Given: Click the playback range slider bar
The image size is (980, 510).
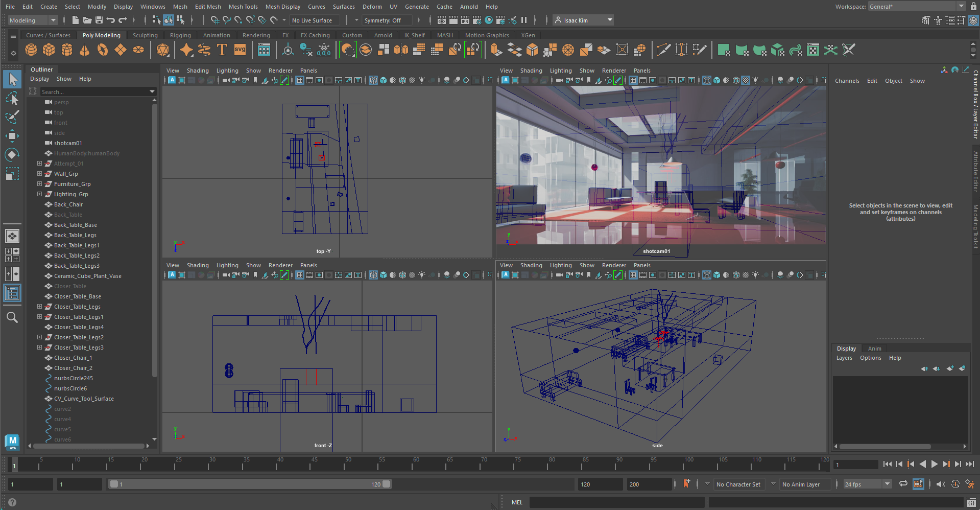Looking at the screenshot, I should [250, 484].
